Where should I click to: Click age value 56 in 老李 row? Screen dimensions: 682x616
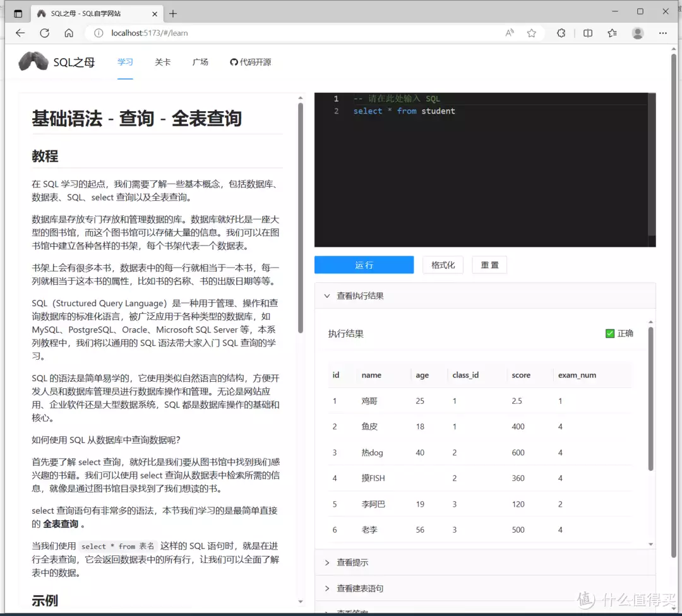coord(420,530)
